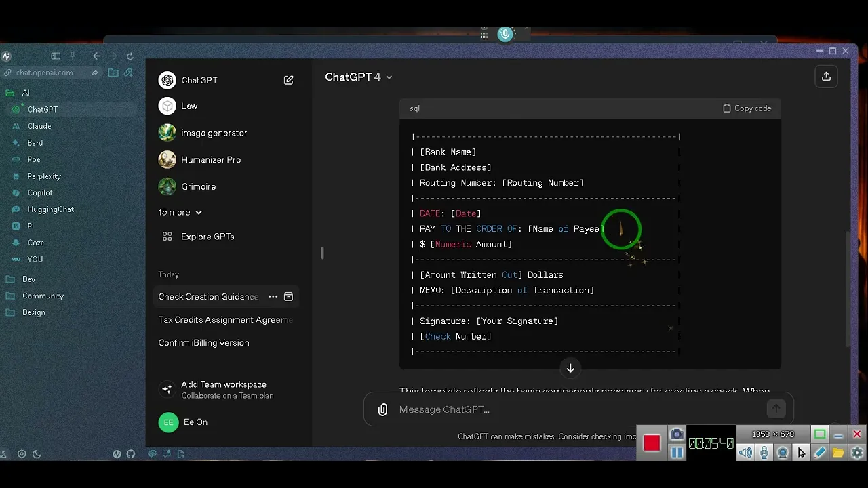Click the Message ChatGPT input field
Image resolution: width=868 pixels, height=488 pixels.
pyautogui.click(x=578, y=409)
